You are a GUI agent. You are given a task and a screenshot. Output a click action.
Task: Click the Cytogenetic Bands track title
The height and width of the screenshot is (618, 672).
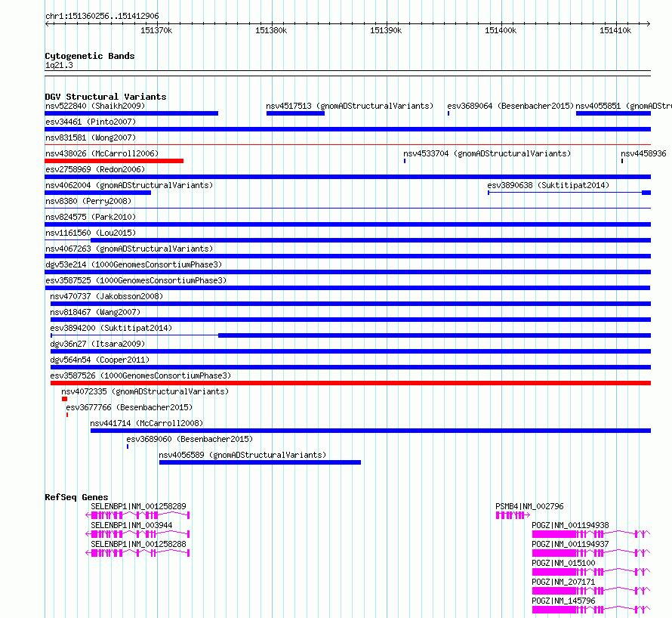pos(90,56)
